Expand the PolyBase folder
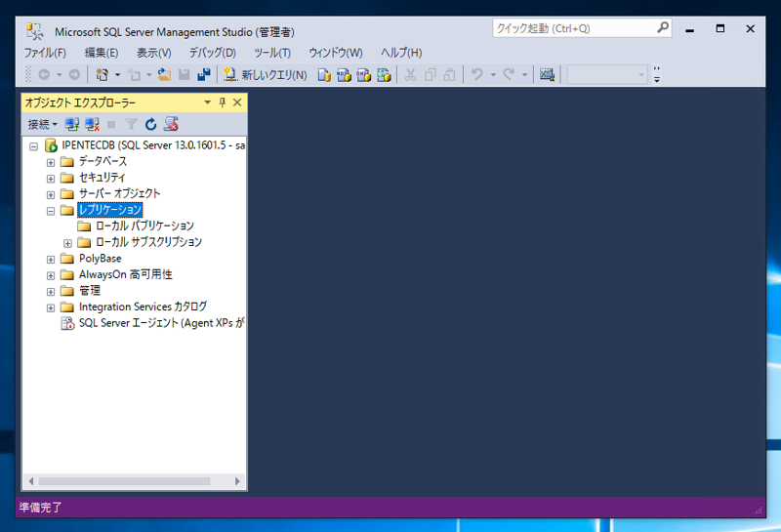Image resolution: width=781 pixels, height=532 pixels. pyautogui.click(x=51, y=260)
